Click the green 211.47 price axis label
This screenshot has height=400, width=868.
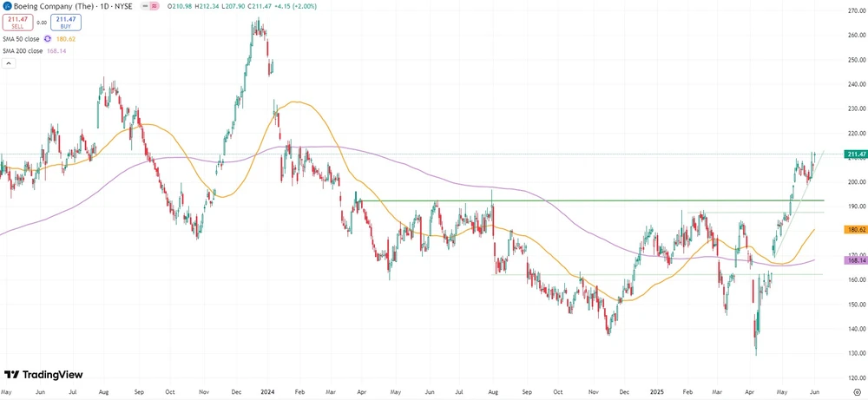coord(855,154)
